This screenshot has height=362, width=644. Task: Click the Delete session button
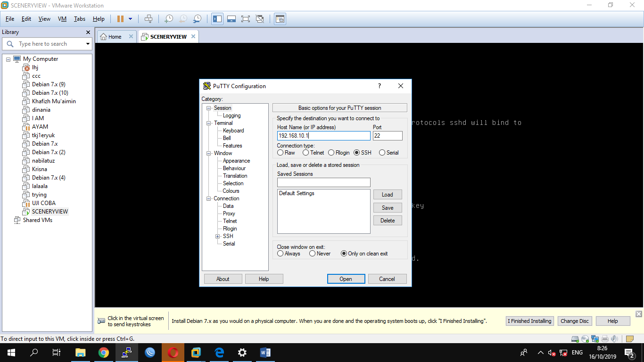388,221
